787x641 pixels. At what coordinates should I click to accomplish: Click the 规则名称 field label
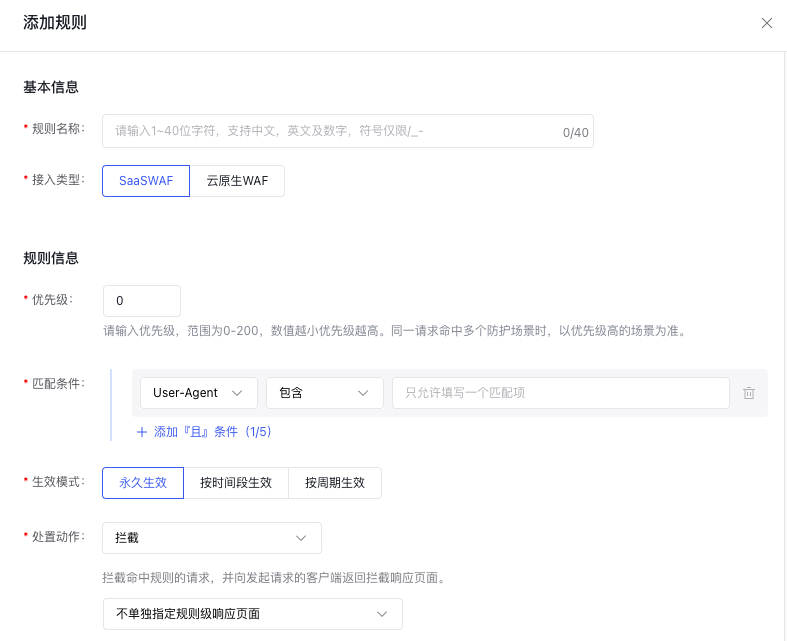58,129
